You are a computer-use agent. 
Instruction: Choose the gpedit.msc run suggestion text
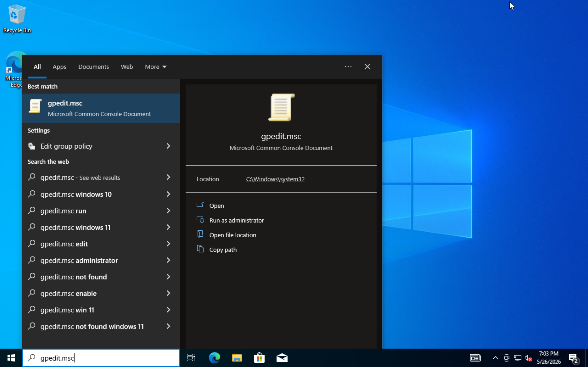(x=63, y=211)
